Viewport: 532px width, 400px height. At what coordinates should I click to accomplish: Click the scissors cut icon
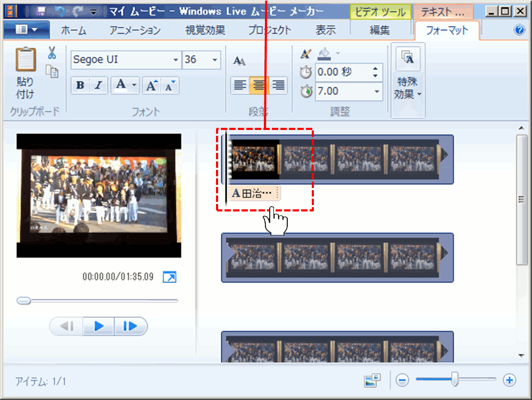point(52,53)
